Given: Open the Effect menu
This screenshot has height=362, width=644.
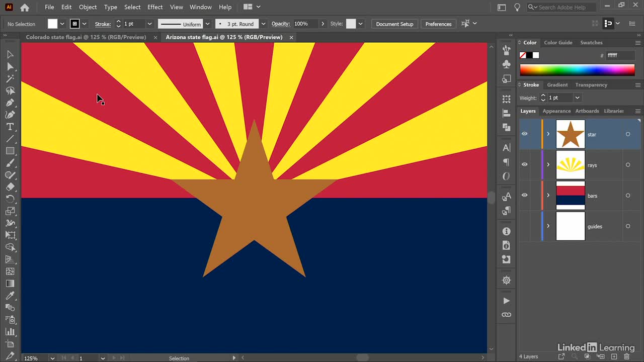Looking at the screenshot, I should pos(155,7).
